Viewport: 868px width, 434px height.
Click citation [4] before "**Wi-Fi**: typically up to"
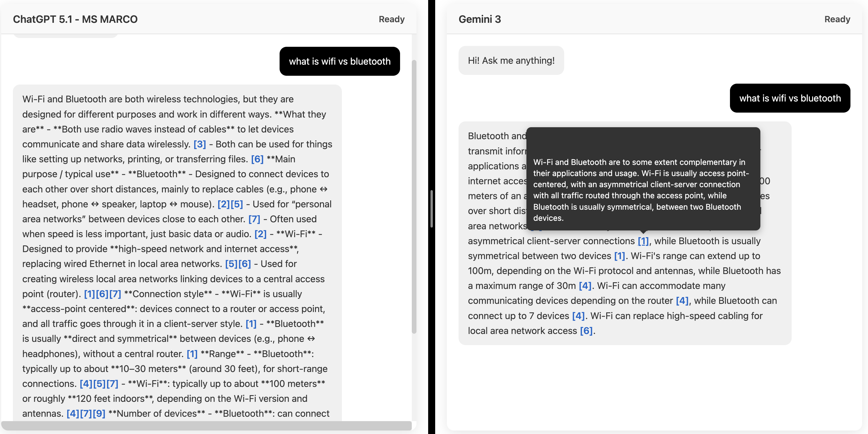click(86, 384)
